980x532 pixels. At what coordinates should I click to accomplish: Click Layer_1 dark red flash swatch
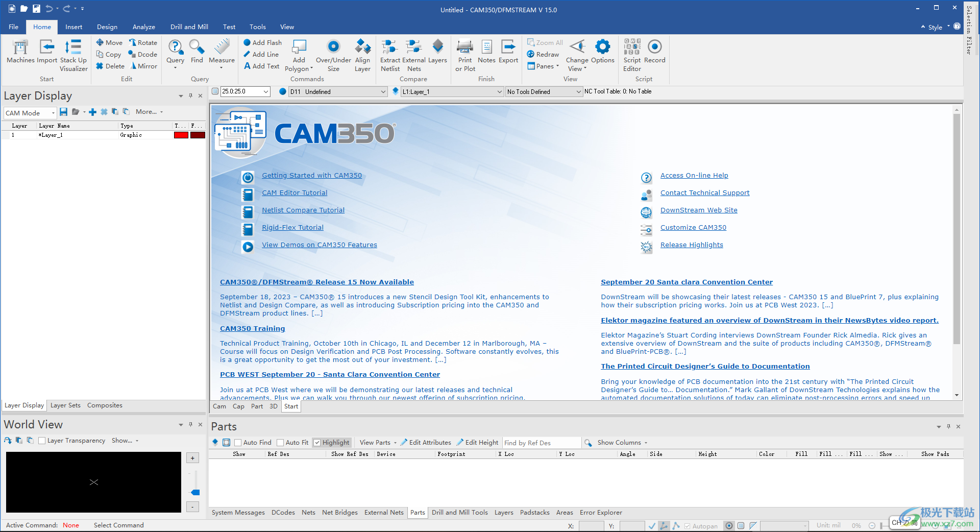click(x=198, y=135)
